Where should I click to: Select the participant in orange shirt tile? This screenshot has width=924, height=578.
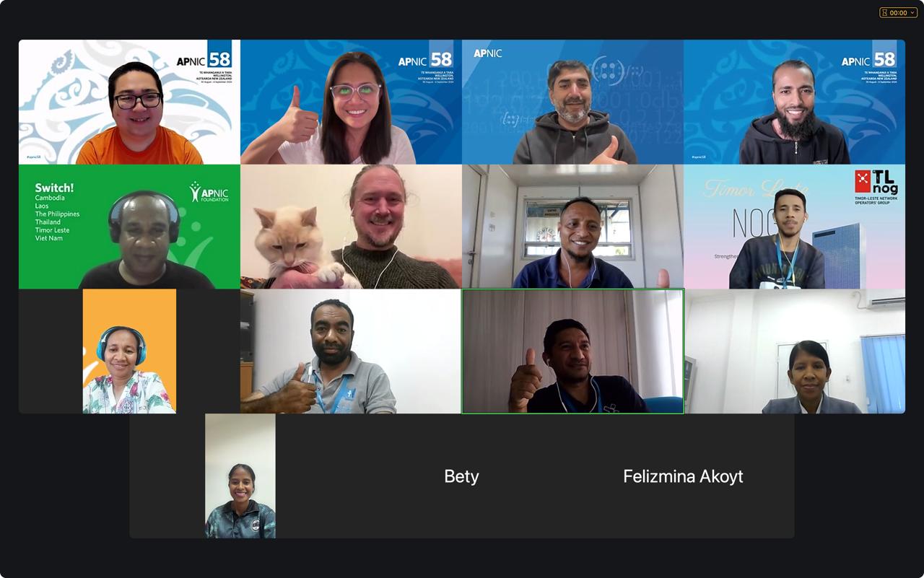pyautogui.click(x=129, y=102)
